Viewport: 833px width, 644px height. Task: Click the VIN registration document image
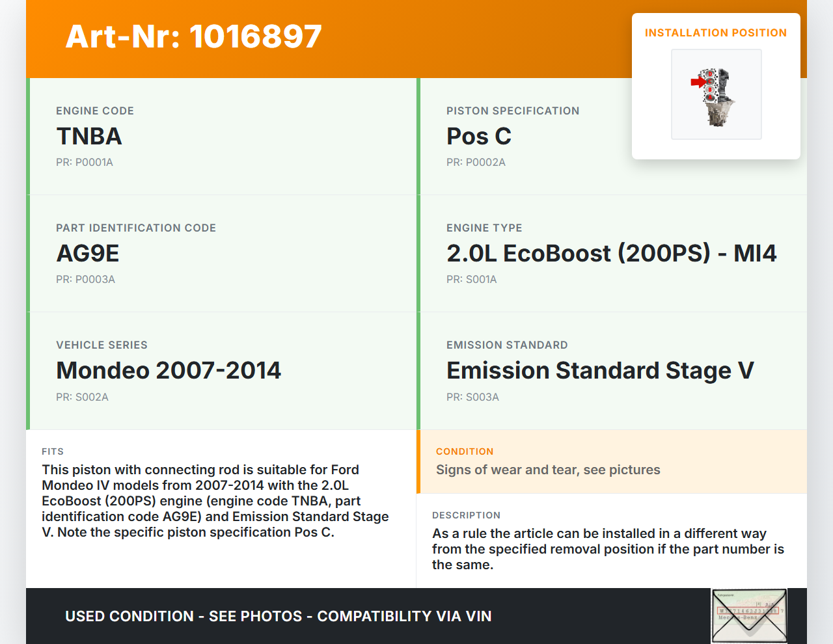[x=749, y=615]
